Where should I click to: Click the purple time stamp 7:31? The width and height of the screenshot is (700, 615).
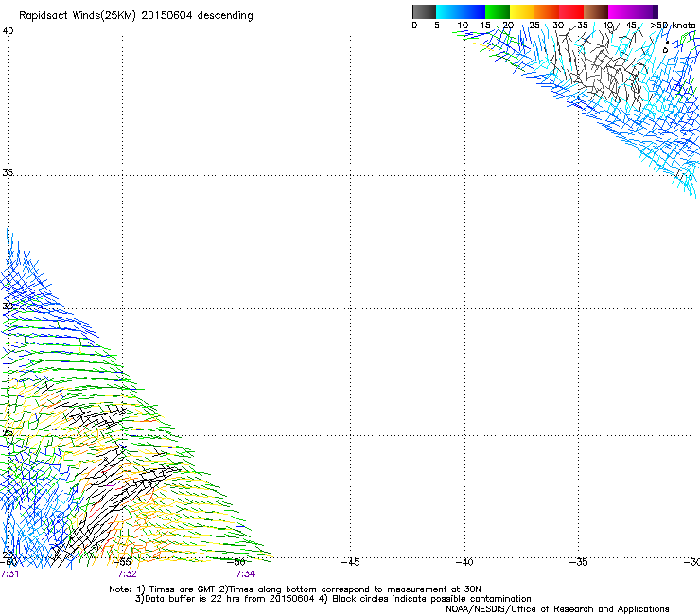pos(9,574)
